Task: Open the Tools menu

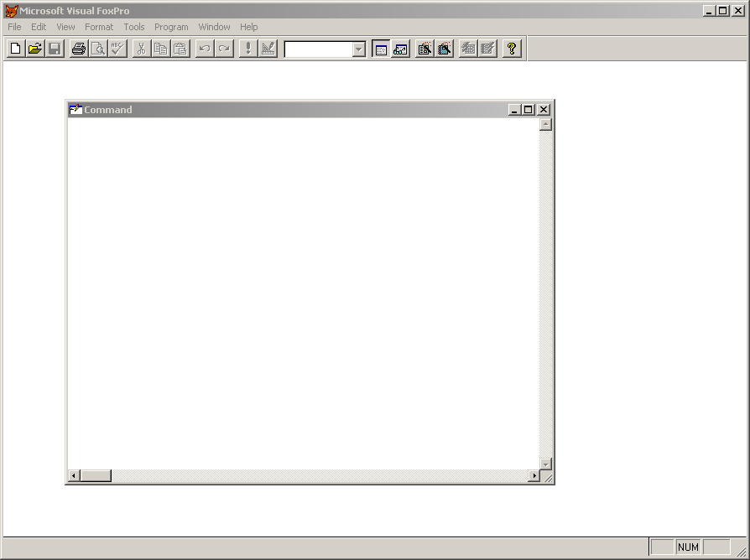Action: coord(134,27)
